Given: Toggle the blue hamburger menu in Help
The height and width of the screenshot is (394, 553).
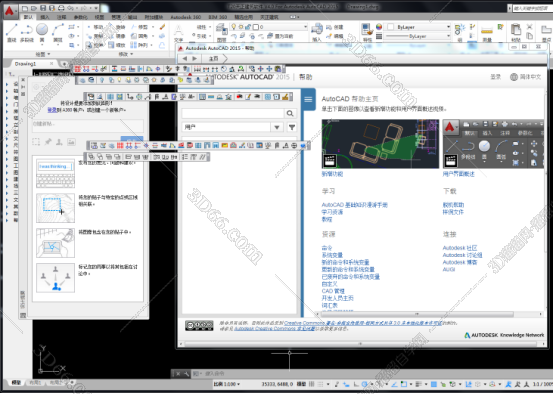Looking at the screenshot, I should [x=308, y=99].
